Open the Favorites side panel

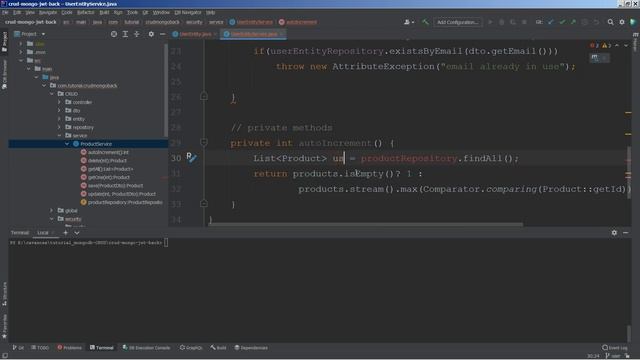tap(4, 326)
